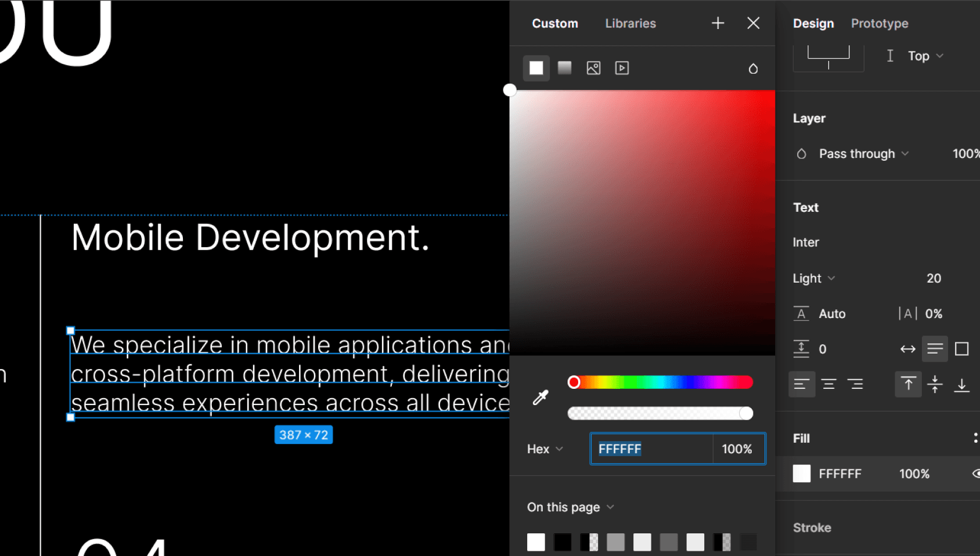
Task: Open the Hex color format dropdown
Action: point(545,449)
